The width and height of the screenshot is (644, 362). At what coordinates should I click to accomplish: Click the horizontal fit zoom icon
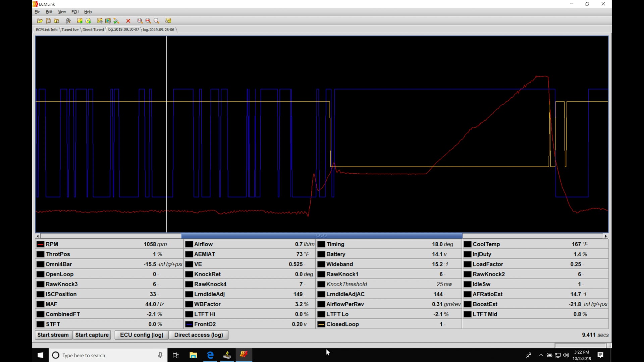click(148, 21)
